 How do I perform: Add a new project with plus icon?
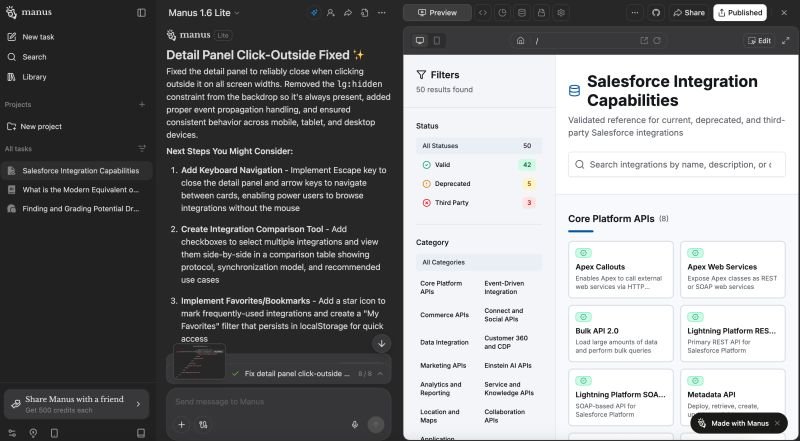coord(142,105)
